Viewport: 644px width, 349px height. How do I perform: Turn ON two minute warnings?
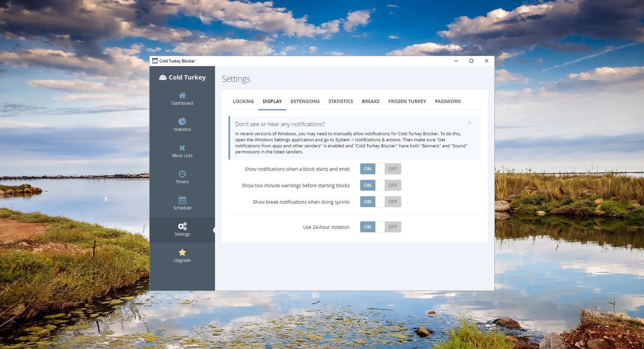point(368,185)
